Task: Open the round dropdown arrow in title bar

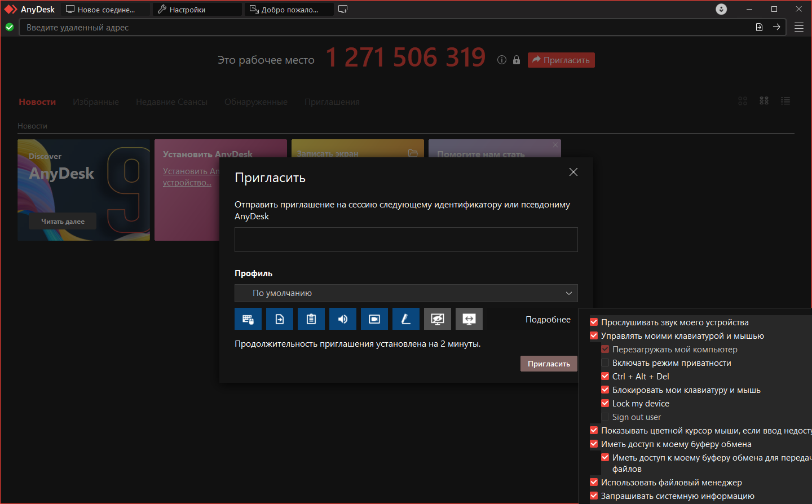Action: (721, 9)
